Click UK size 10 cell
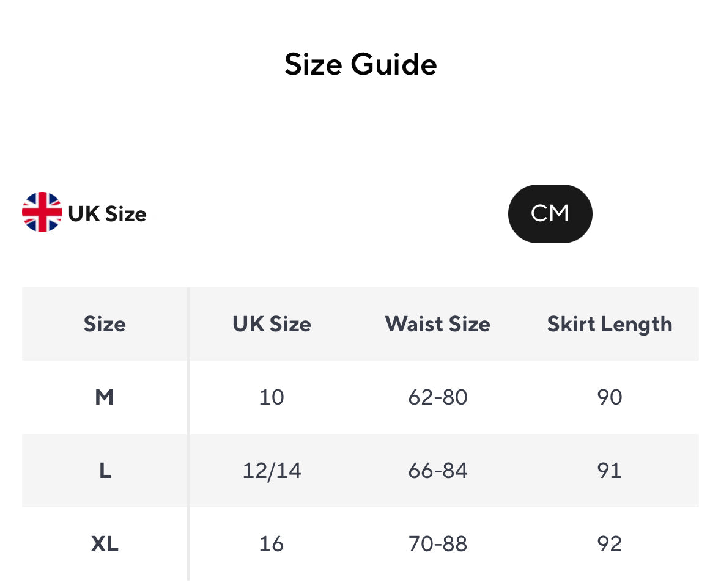The height and width of the screenshot is (588, 721). tap(272, 397)
